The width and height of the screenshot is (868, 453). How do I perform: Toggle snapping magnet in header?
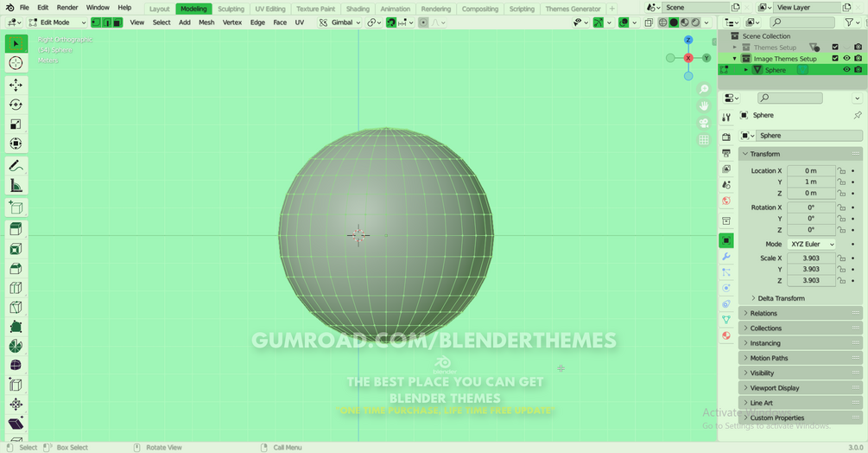pos(391,22)
